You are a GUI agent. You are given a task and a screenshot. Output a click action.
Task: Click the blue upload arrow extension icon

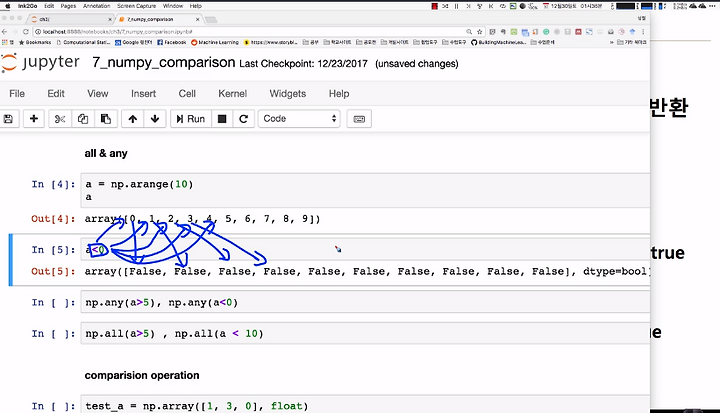point(632,32)
